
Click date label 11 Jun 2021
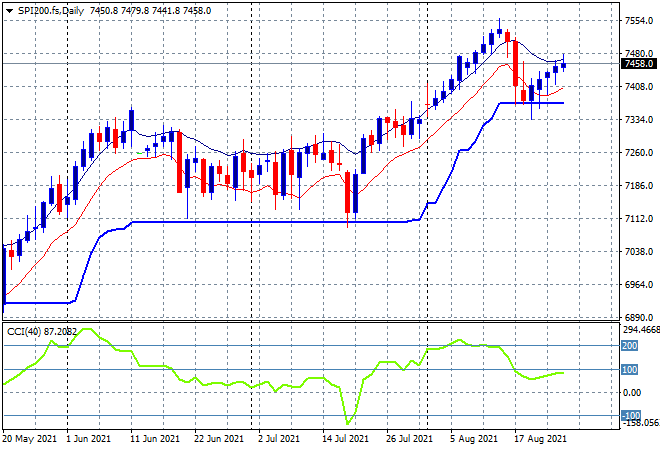(x=155, y=439)
